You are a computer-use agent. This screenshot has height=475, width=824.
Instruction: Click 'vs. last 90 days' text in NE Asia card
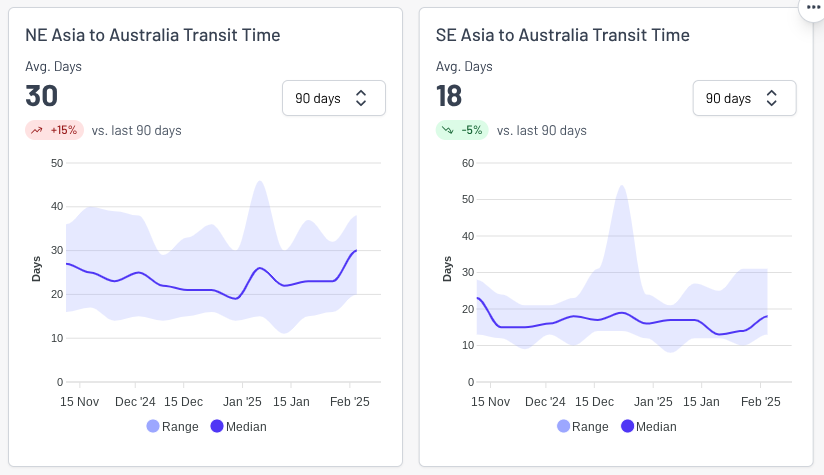tap(137, 130)
